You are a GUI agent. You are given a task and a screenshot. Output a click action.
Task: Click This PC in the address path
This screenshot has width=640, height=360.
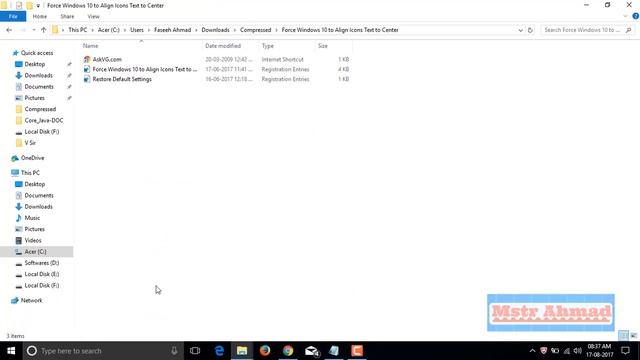(x=78, y=30)
